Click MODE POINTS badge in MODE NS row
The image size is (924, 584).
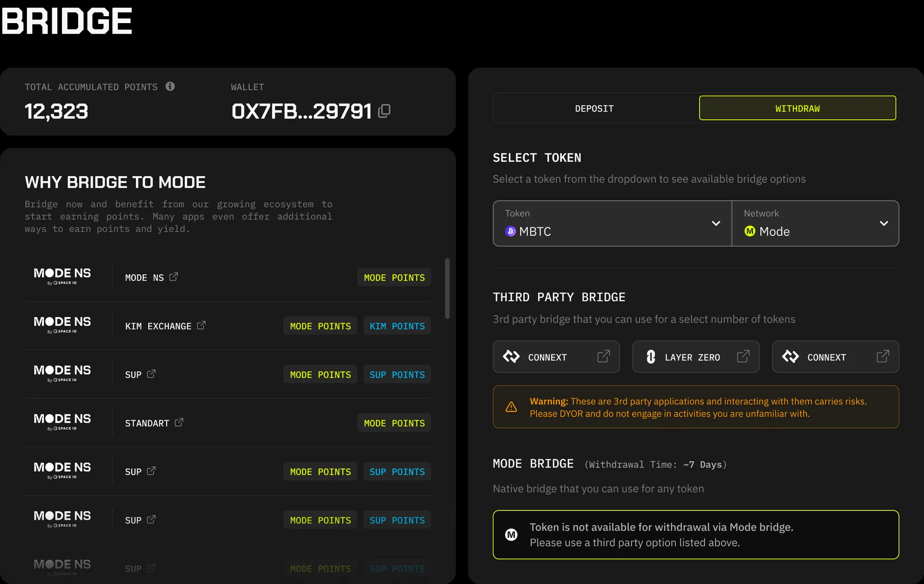point(394,277)
